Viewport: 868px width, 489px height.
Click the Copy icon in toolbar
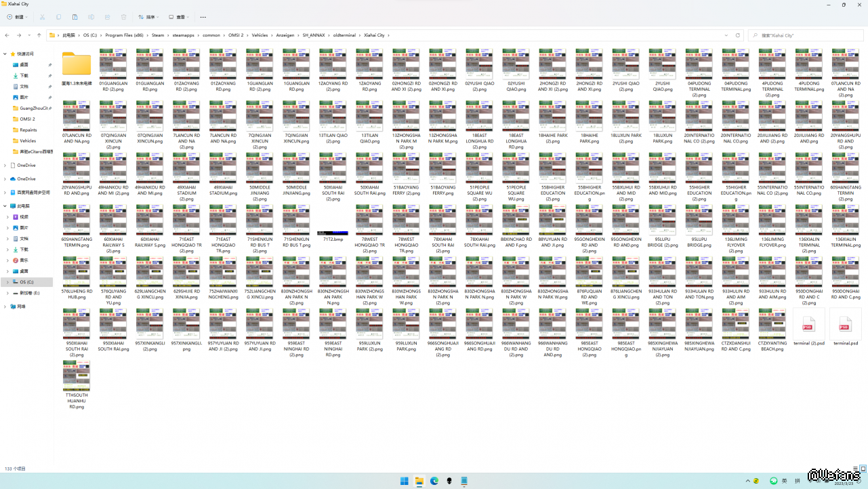[58, 17]
